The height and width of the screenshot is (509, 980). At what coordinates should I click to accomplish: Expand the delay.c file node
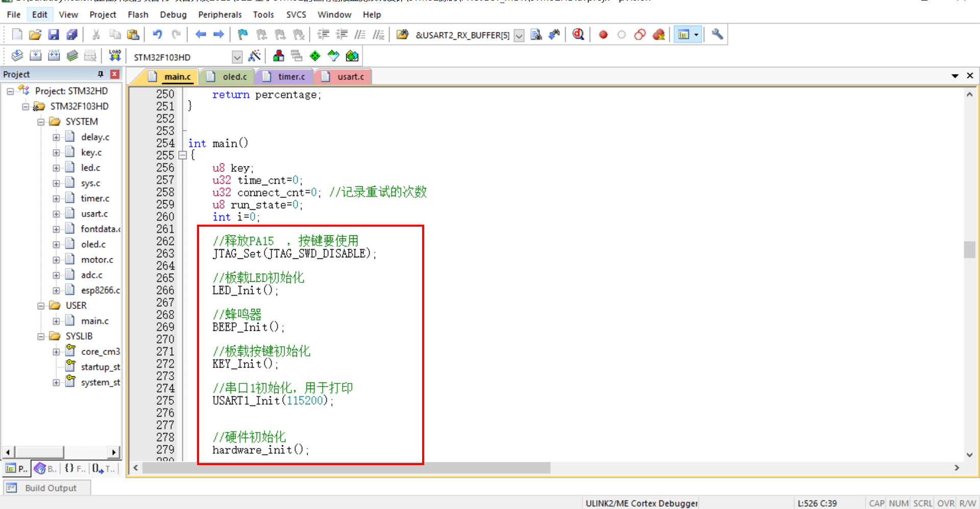pos(56,137)
